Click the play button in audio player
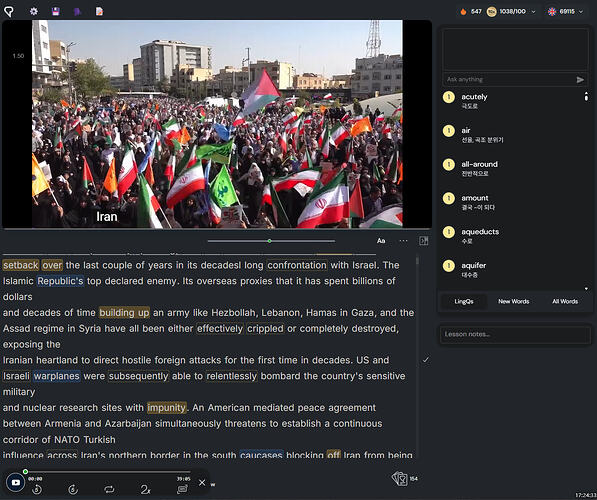 [x=16, y=482]
